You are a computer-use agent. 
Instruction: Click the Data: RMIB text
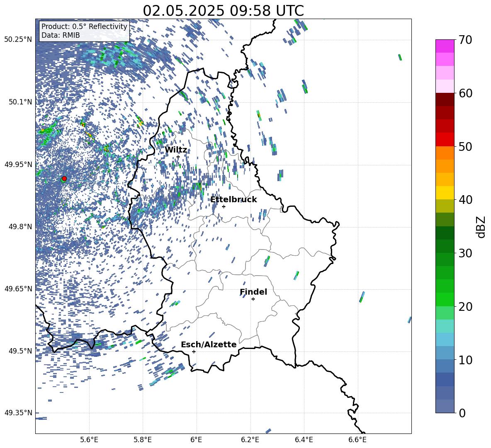point(61,35)
